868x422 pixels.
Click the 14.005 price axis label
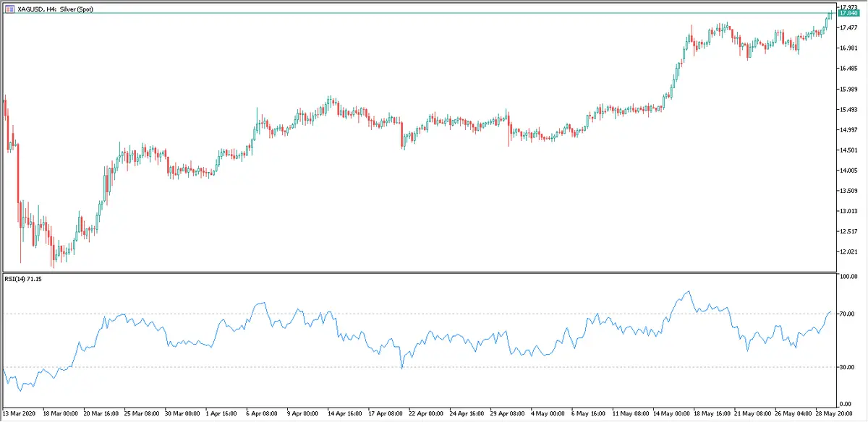click(848, 171)
